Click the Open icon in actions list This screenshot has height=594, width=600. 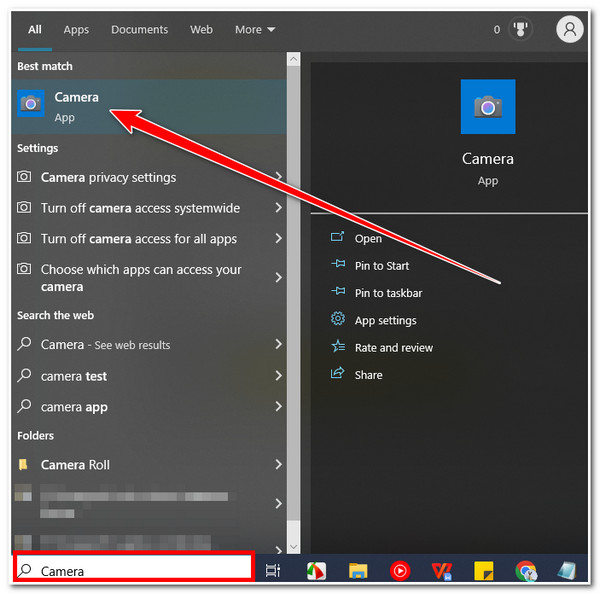337,237
